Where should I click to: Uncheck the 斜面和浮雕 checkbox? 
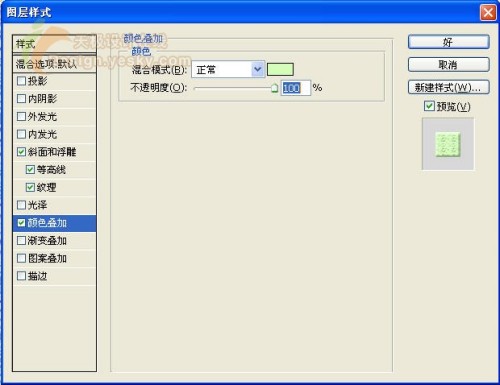click(21, 152)
